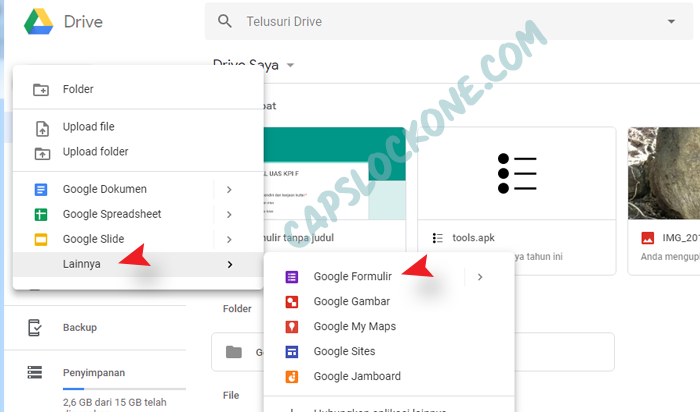This screenshot has height=412, width=700.
Task: Open the Drive Saya dropdown arrow
Action: [x=290, y=65]
